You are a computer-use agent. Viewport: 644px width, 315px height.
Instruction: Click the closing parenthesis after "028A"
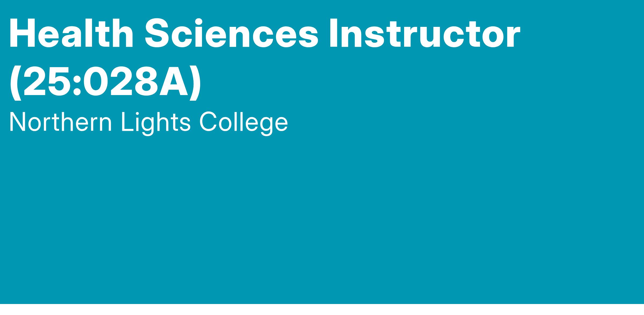195,82
